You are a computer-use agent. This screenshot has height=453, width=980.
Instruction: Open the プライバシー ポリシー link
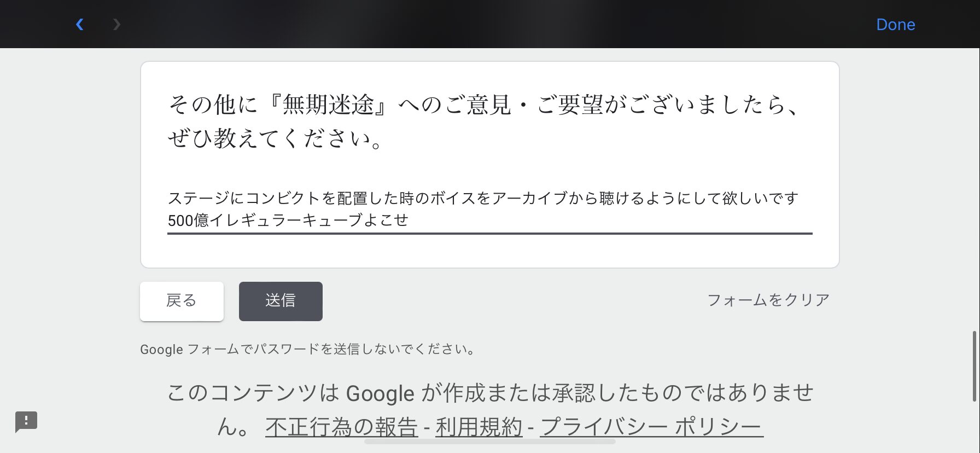click(x=651, y=427)
